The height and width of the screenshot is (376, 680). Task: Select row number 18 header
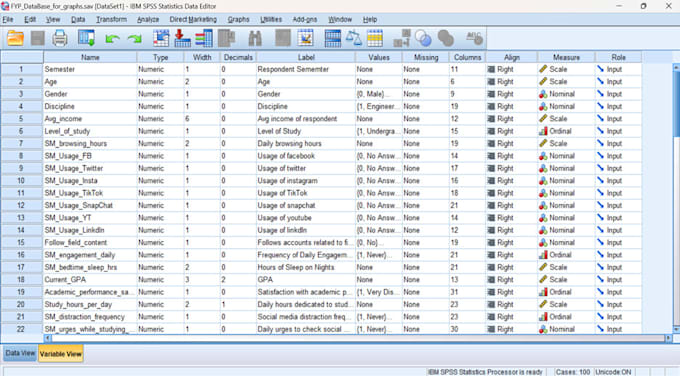pos(21,280)
